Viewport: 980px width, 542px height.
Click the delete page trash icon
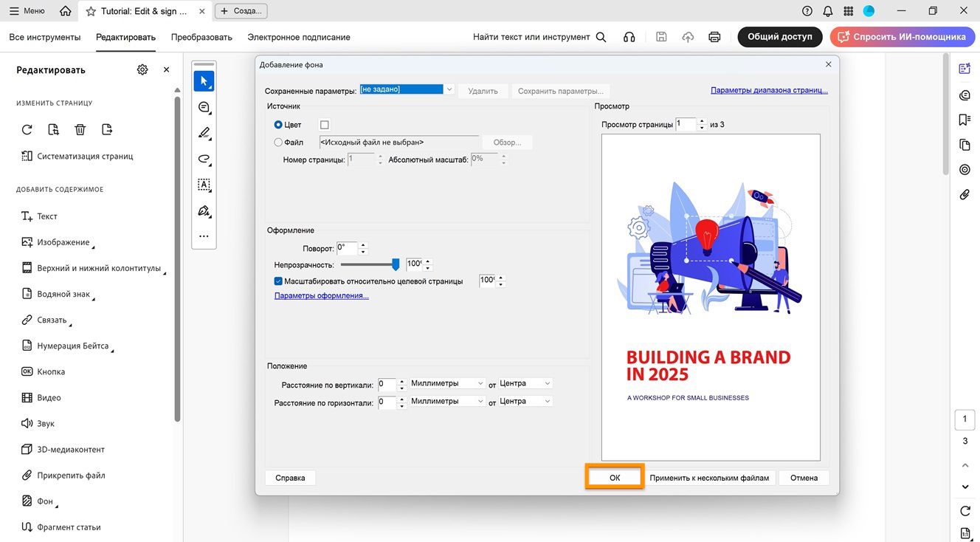coord(80,129)
